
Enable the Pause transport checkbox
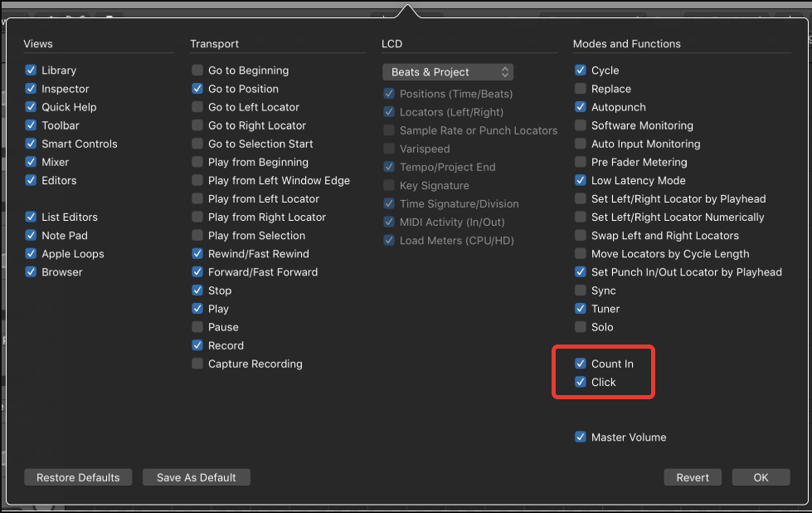(197, 327)
